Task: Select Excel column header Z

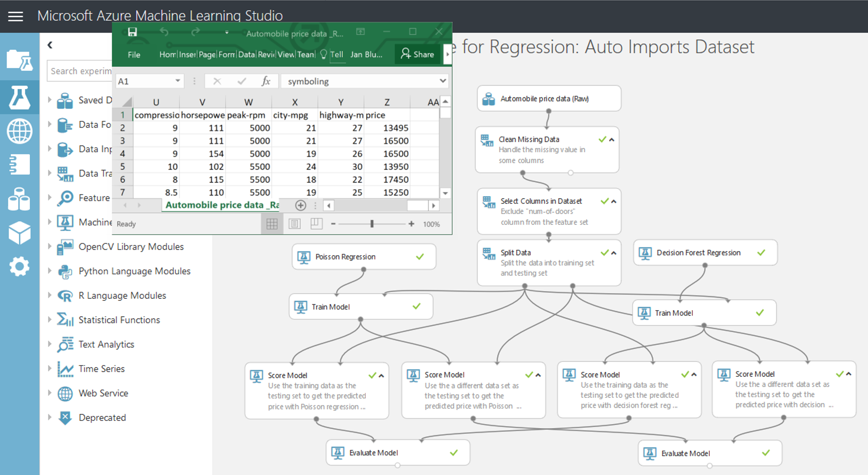Action: (x=386, y=102)
